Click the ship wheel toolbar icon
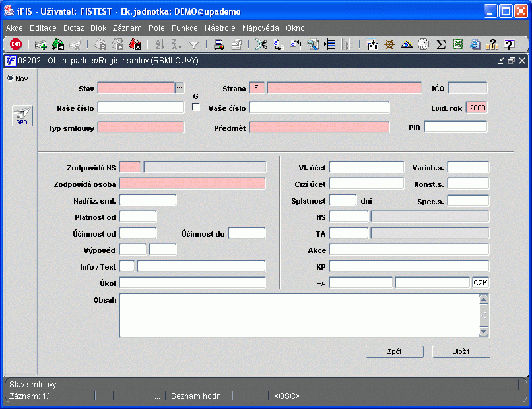Image resolution: width=532 pixels, height=409 pixels. point(390,44)
